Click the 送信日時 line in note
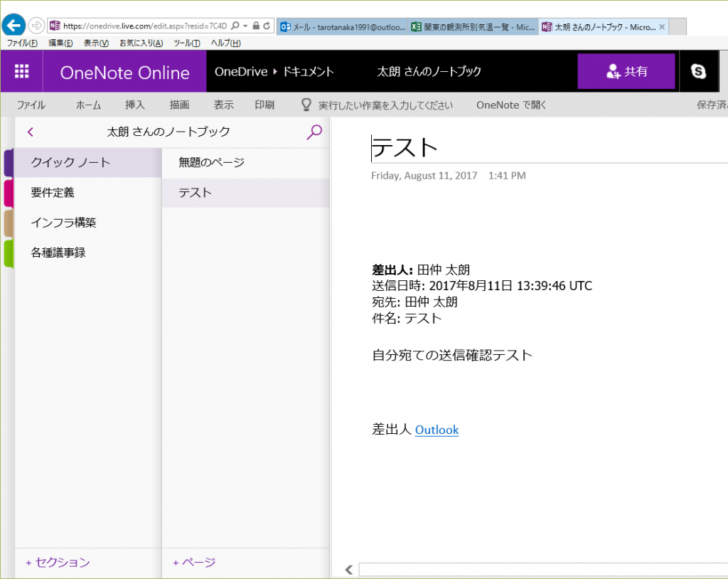The height and width of the screenshot is (579, 728). click(x=482, y=286)
